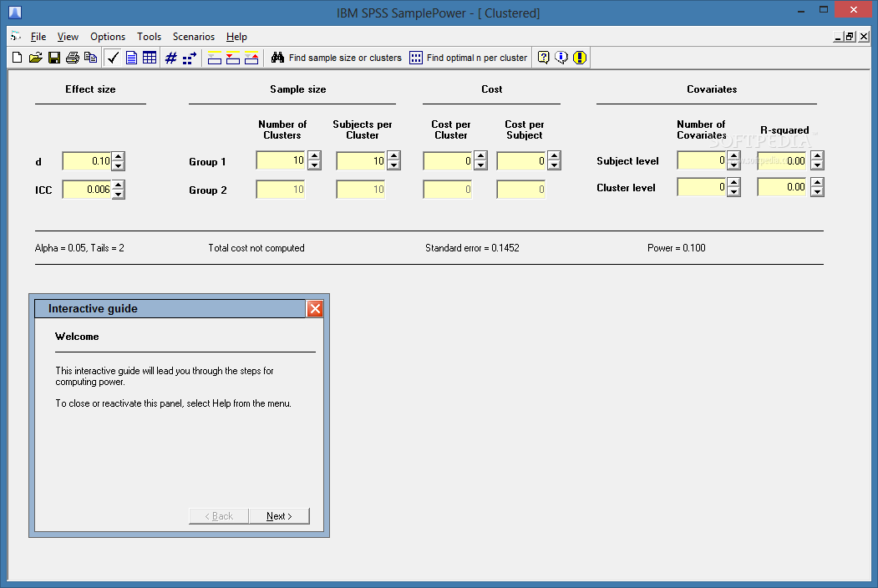Click Cluster level R-squared field
Image resolution: width=878 pixels, height=588 pixels.
pyautogui.click(x=782, y=187)
